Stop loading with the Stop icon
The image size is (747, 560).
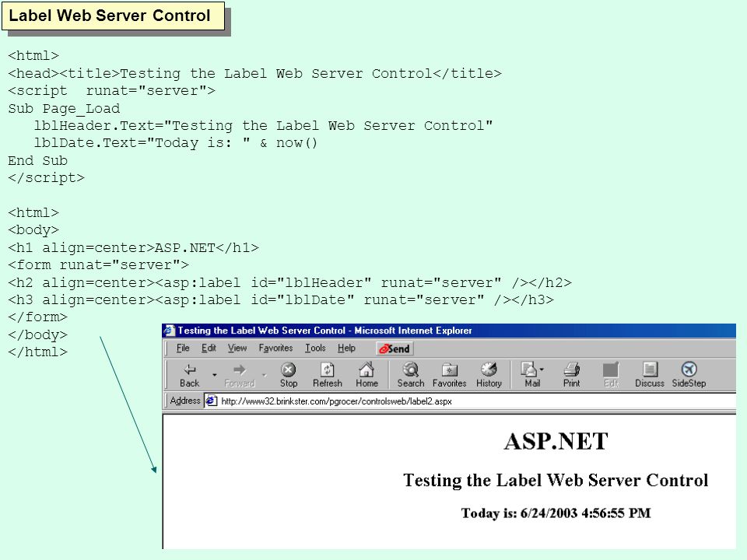(x=288, y=375)
